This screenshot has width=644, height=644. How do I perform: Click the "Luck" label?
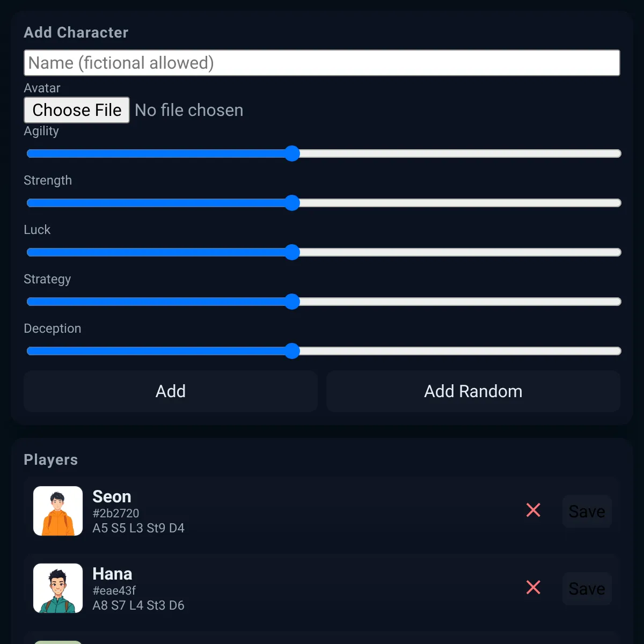point(37,230)
